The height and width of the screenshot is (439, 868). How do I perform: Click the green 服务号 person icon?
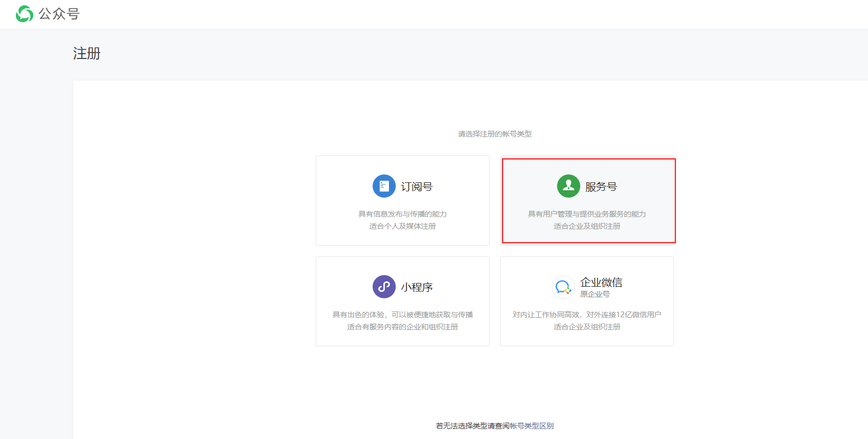569,186
